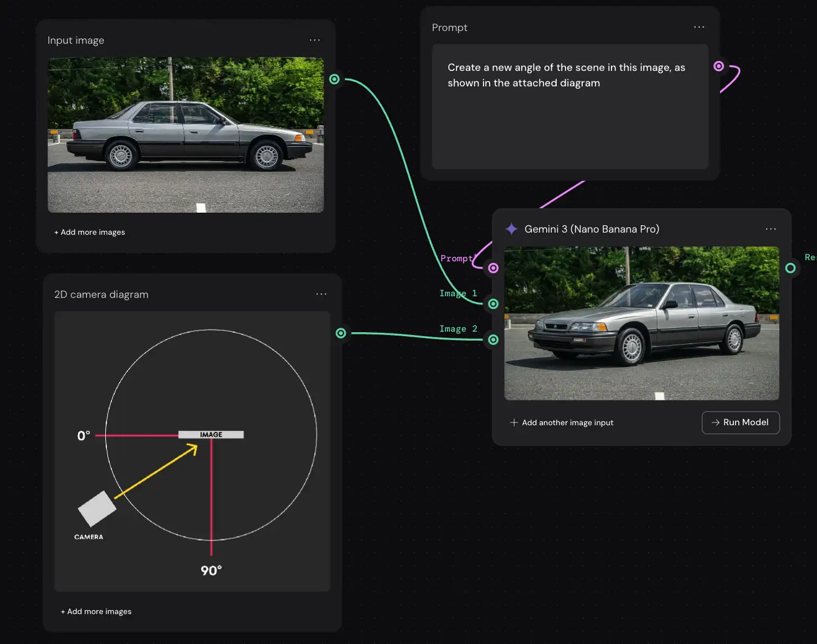817x644 pixels.
Task: Click the 2D camera diagram output port
Action: tap(341, 333)
